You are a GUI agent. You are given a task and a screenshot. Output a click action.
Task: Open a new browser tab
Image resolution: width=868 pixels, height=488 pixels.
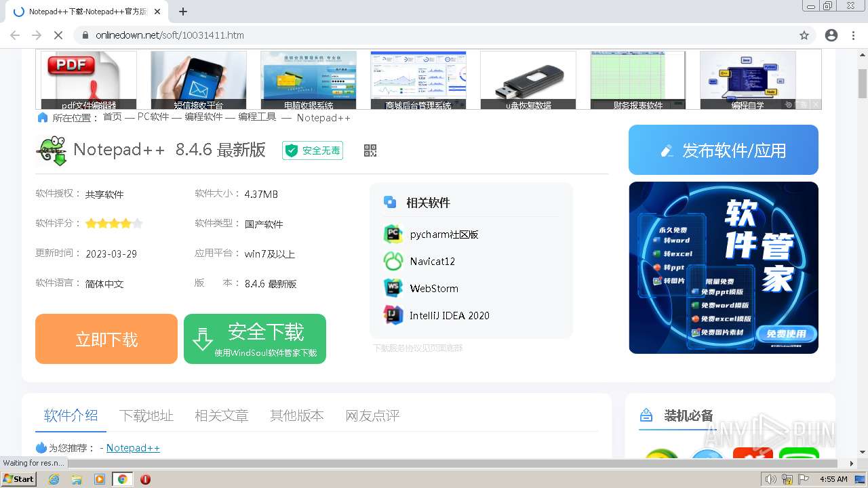tap(183, 12)
